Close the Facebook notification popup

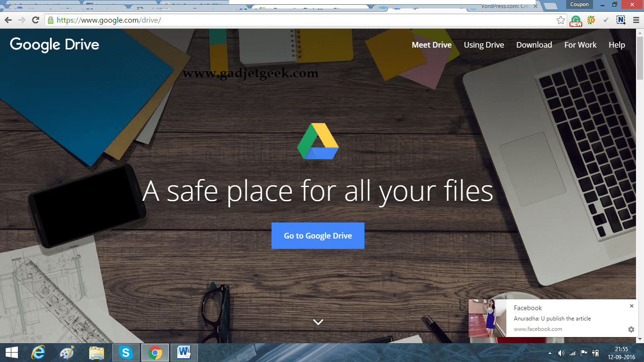pos(632,306)
